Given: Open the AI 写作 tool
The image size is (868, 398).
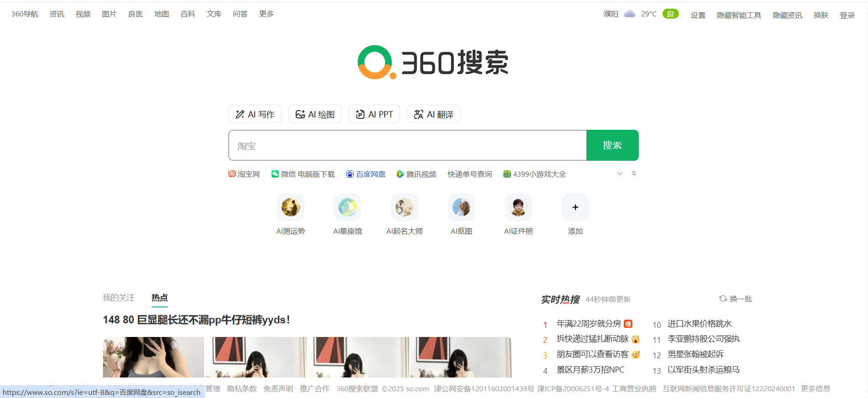Looking at the screenshot, I should pyautogui.click(x=255, y=114).
